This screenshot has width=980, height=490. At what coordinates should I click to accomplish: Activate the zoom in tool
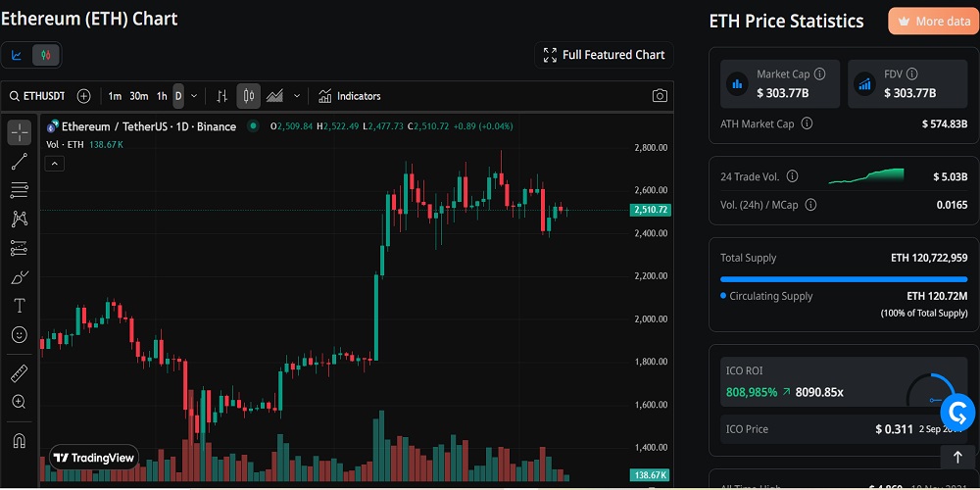click(19, 402)
